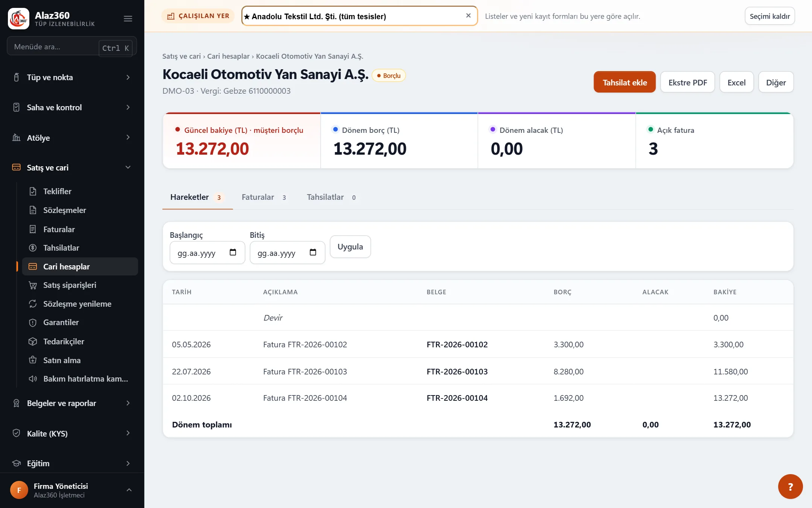Open Tahsilatlar sidebar coin icon
This screenshot has width=812, height=508.
pos(33,248)
